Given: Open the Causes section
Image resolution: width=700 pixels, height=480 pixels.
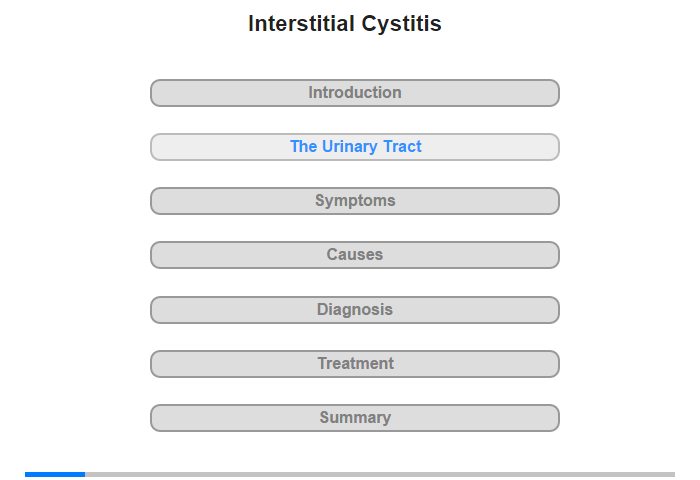Looking at the screenshot, I should [x=355, y=255].
